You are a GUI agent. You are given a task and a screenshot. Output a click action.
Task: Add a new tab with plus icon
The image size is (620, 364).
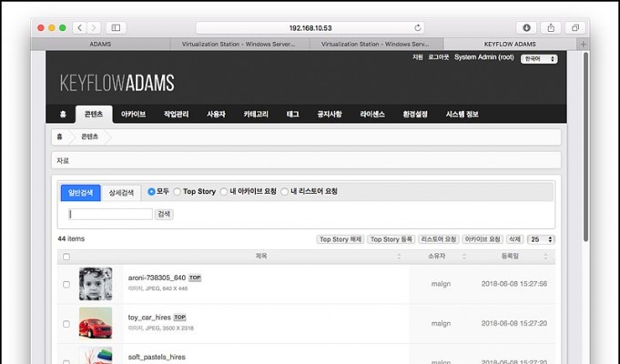pos(584,45)
